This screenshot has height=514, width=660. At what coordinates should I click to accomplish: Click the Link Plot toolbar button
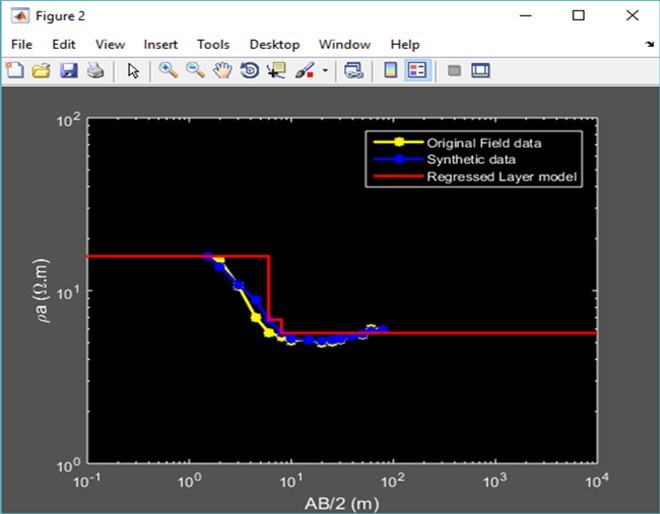tap(353, 71)
